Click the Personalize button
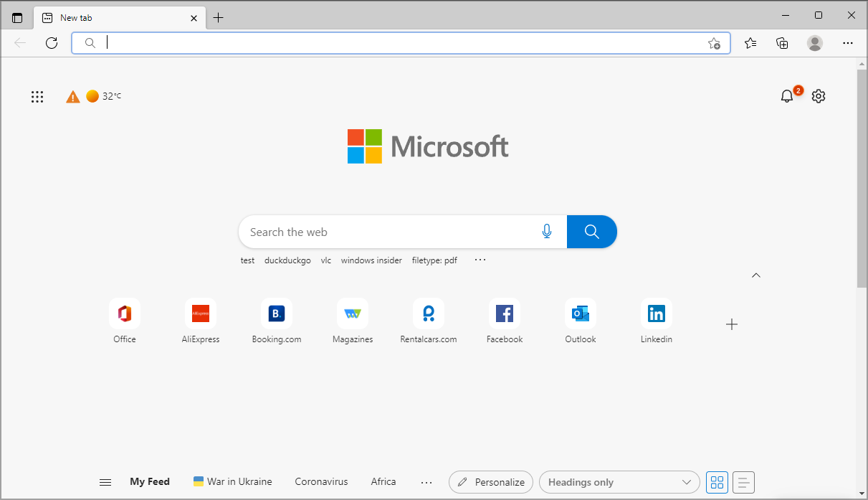 coord(491,482)
